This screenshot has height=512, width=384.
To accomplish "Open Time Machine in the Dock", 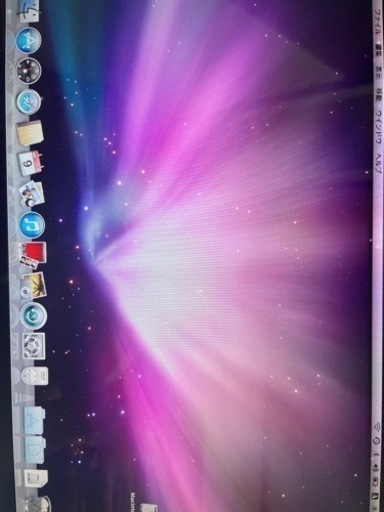I will pos(33,315).
